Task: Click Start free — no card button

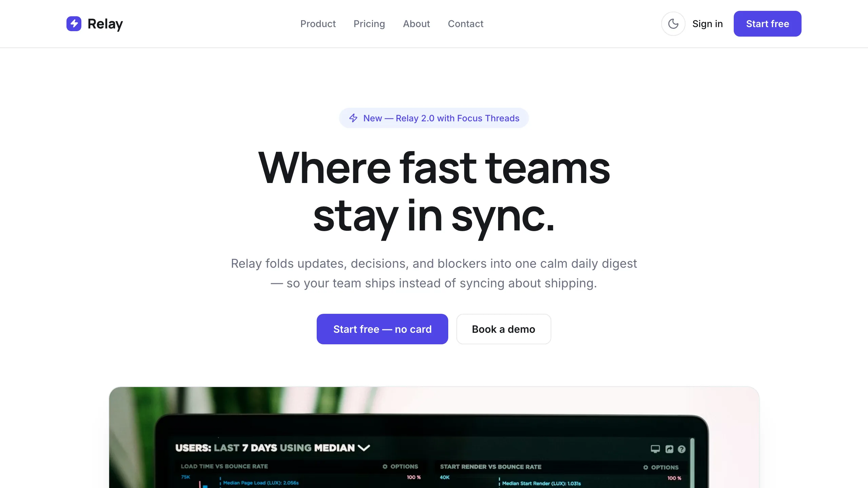Action: [x=382, y=329]
